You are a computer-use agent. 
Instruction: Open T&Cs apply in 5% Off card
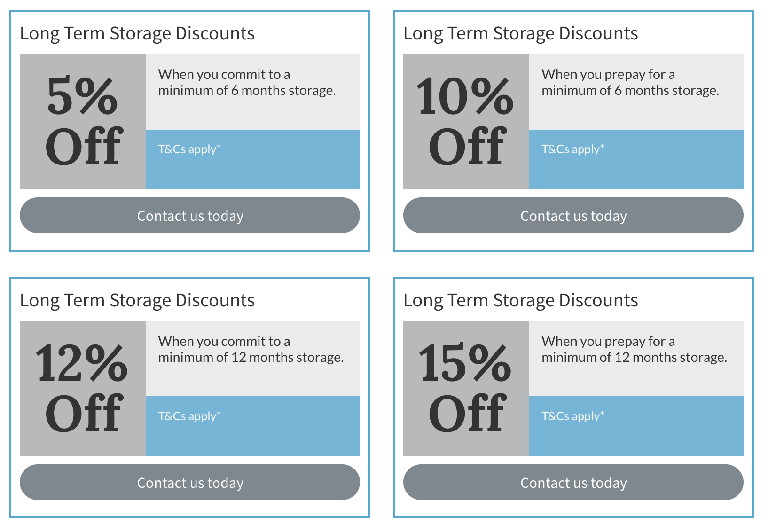click(x=189, y=149)
